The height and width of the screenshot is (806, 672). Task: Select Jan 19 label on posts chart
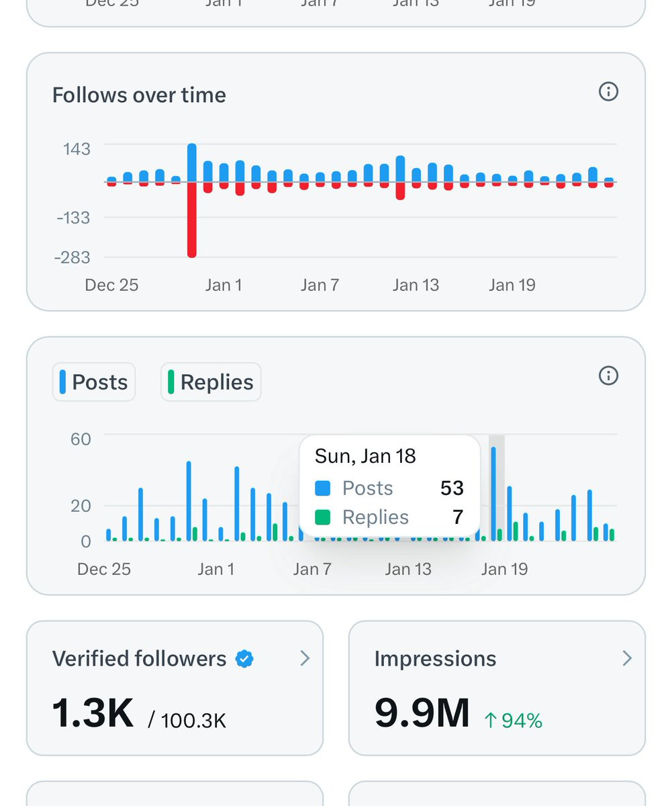pyautogui.click(x=505, y=570)
